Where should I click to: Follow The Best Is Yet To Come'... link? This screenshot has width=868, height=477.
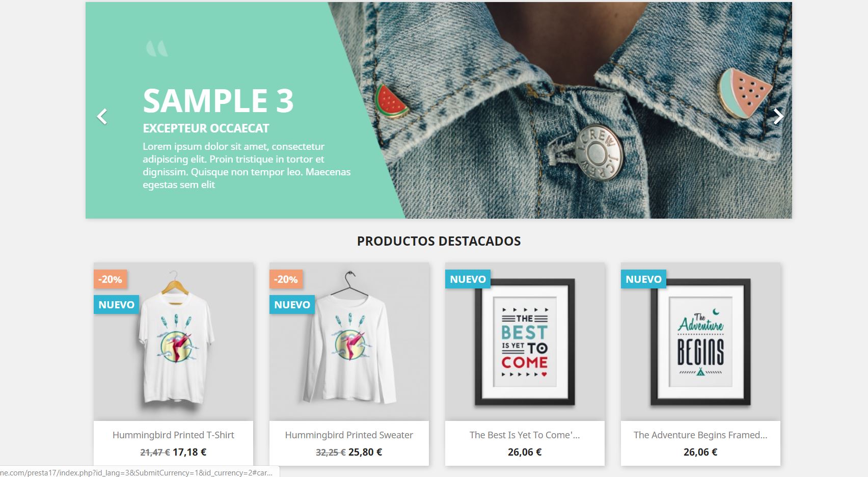[x=525, y=435]
